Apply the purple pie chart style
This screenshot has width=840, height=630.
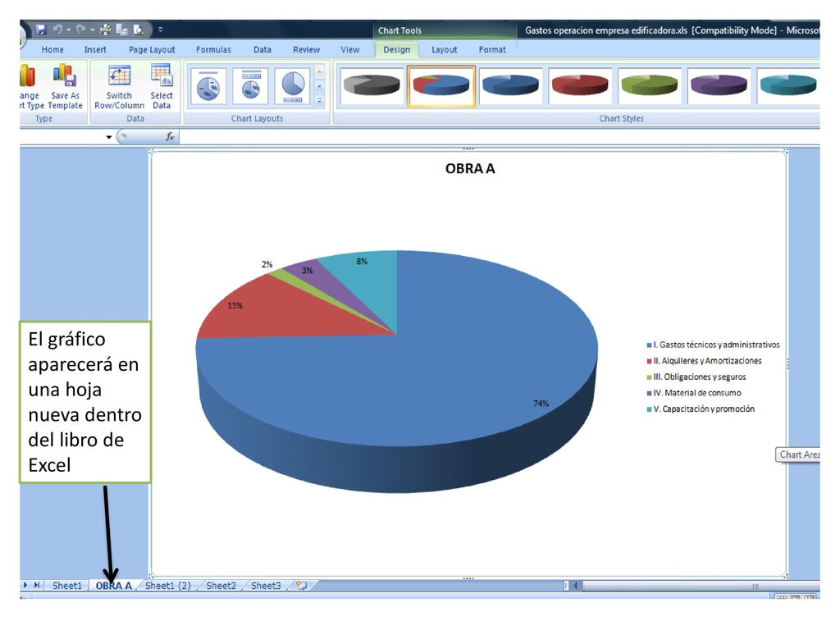point(719,85)
